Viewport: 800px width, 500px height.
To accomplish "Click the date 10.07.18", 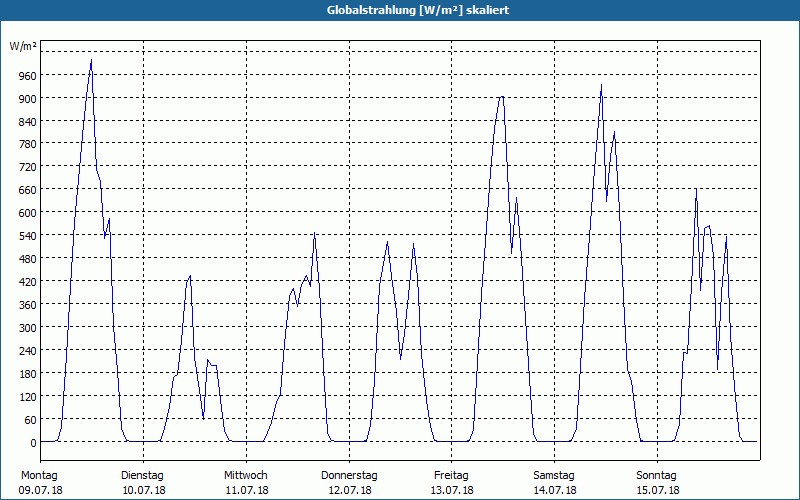I will click(x=144, y=490).
